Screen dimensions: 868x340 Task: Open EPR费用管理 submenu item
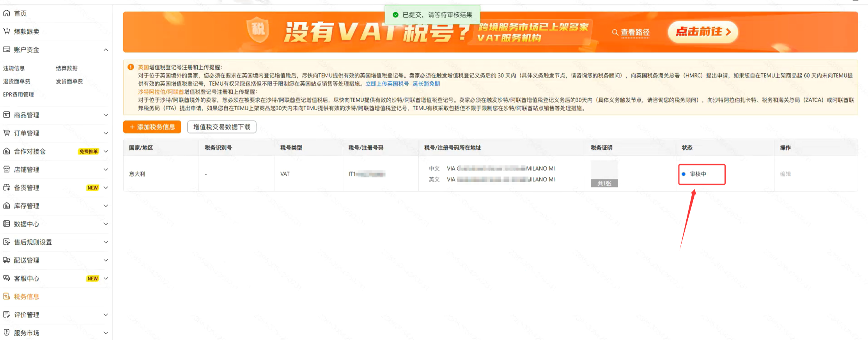[18, 95]
